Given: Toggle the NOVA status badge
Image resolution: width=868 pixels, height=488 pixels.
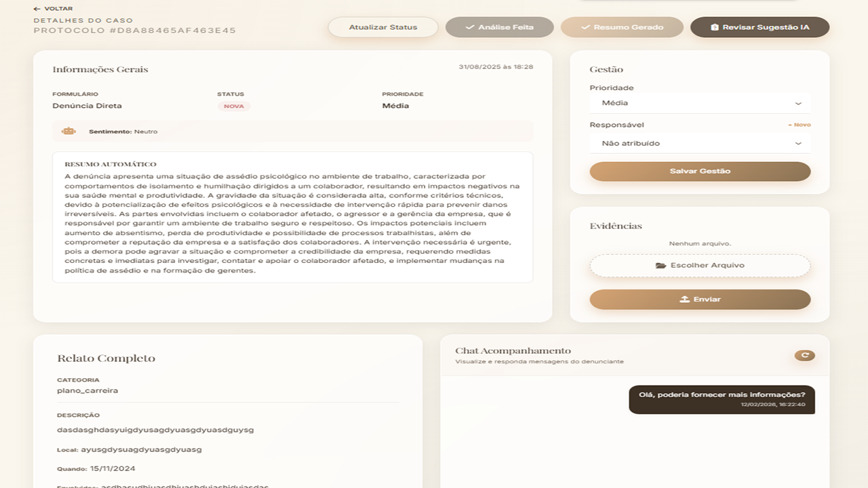Looking at the screenshot, I should pos(234,106).
